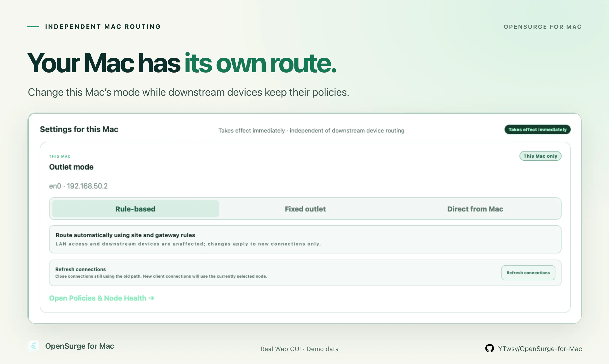The height and width of the screenshot is (364, 609).
Task: Open the YTwsy/OpenSurge-for-Mac repository link
Action: pos(540,349)
